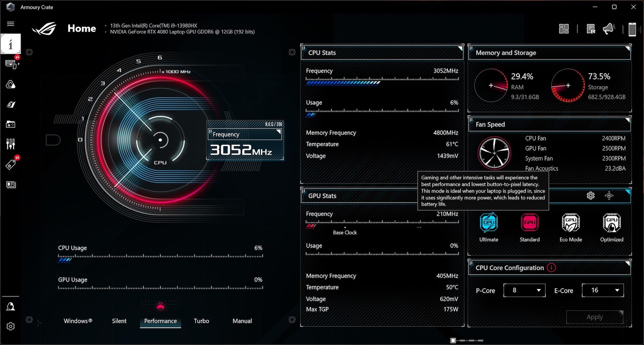Click the battery device icon in header
644x345 pixels.
632,29
